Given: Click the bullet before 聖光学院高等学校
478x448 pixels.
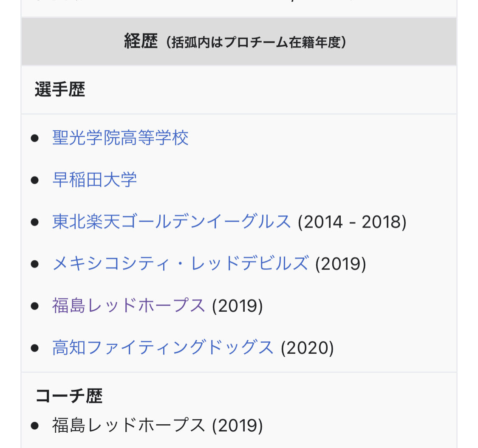Looking at the screenshot, I should (x=35, y=138).
